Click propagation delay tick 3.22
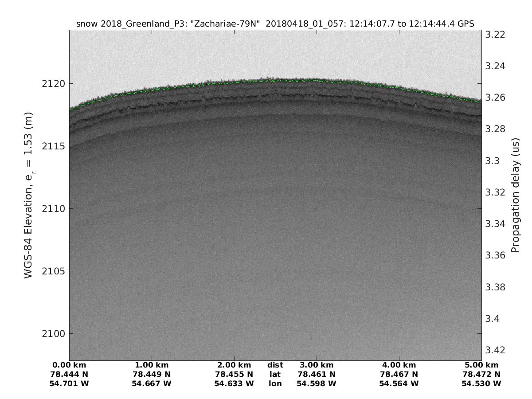532x399 pixels. tap(495, 35)
